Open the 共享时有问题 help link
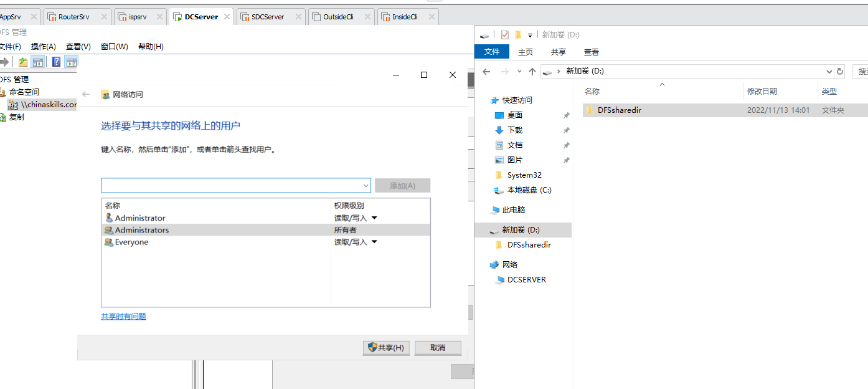 coord(123,317)
